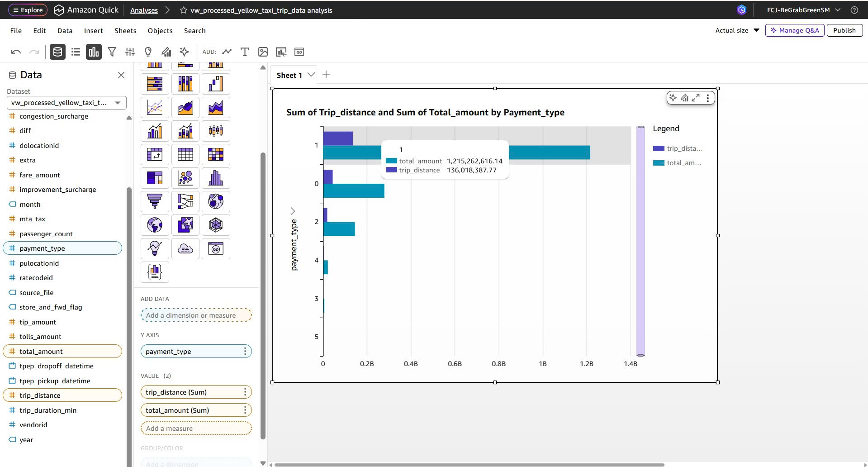Image resolution: width=868 pixels, height=467 pixels.
Task: Select the box plot visual type
Action: 216,131
